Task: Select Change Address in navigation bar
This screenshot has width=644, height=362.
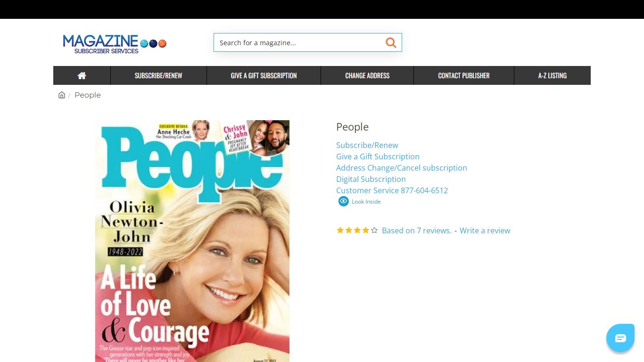Action: (x=367, y=75)
